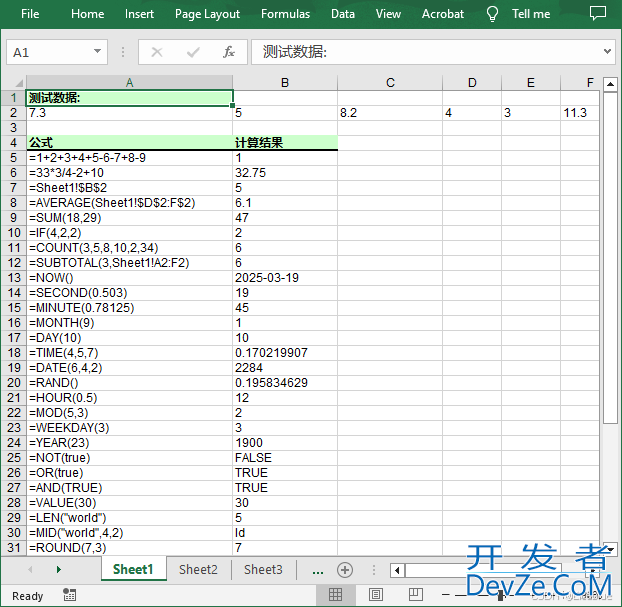This screenshot has height=607, width=622.
Task: Click the vertical scrollbar up arrow
Action: pos(610,84)
